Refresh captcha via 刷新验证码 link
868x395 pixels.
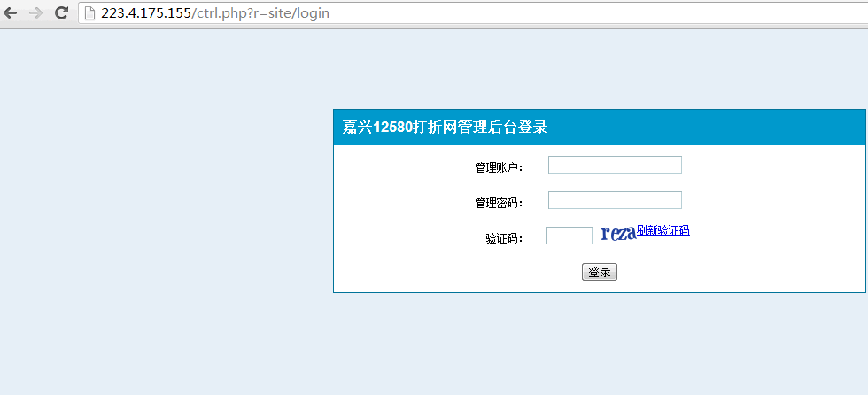[x=663, y=230]
